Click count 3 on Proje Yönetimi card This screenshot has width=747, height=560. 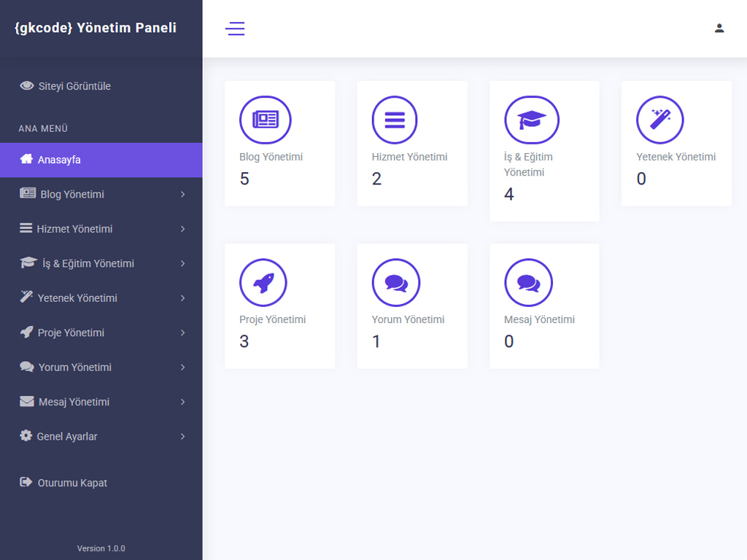click(x=244, y=341)
